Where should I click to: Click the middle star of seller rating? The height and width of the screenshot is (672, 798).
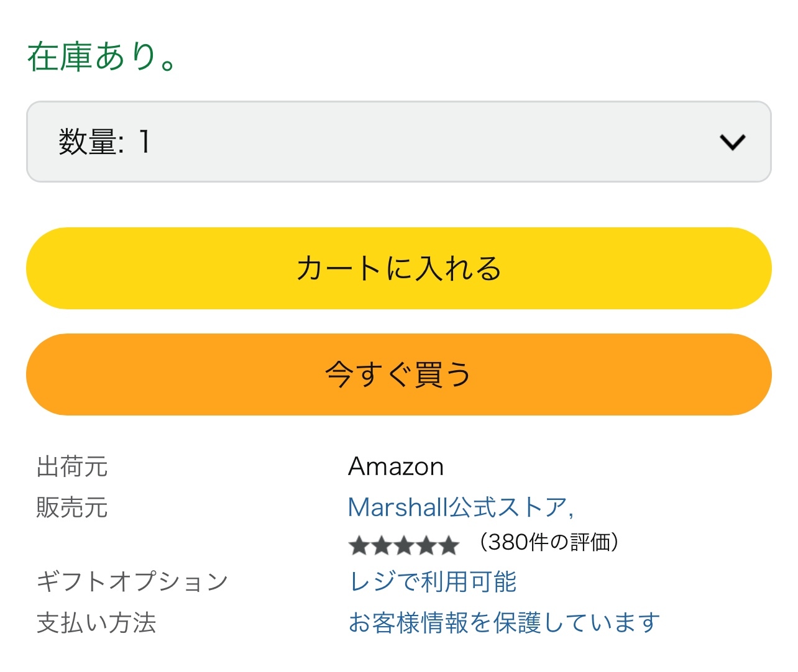404,546
